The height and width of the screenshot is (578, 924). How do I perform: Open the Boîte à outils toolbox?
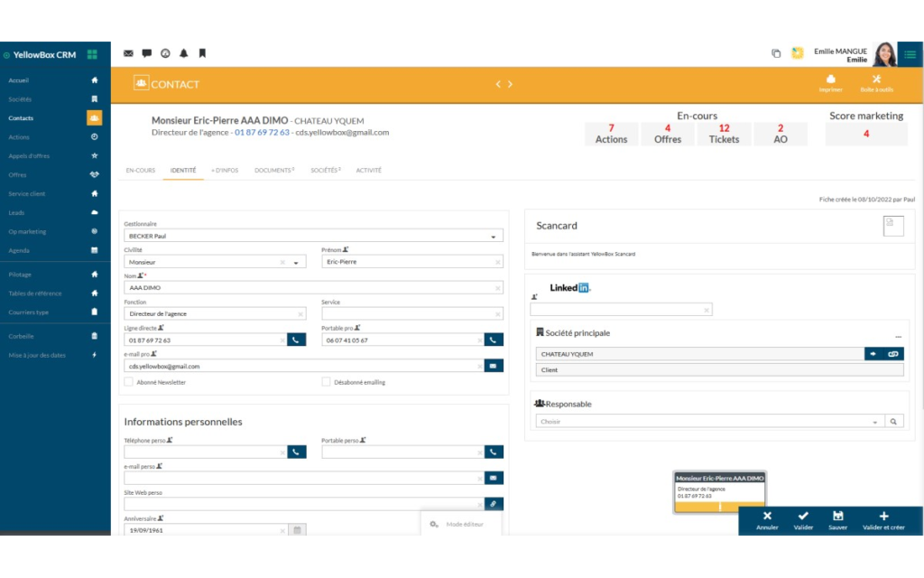877,83
